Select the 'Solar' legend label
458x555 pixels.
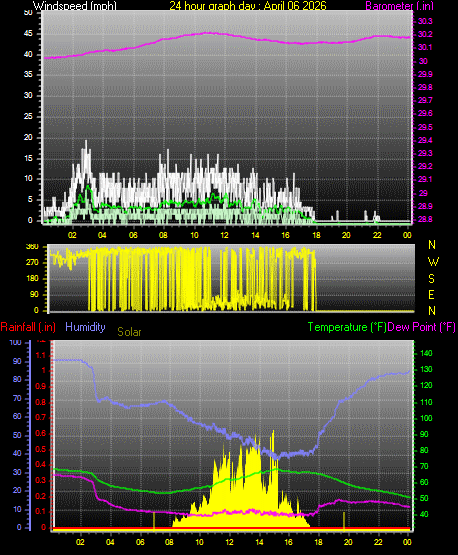pos(129,332)
